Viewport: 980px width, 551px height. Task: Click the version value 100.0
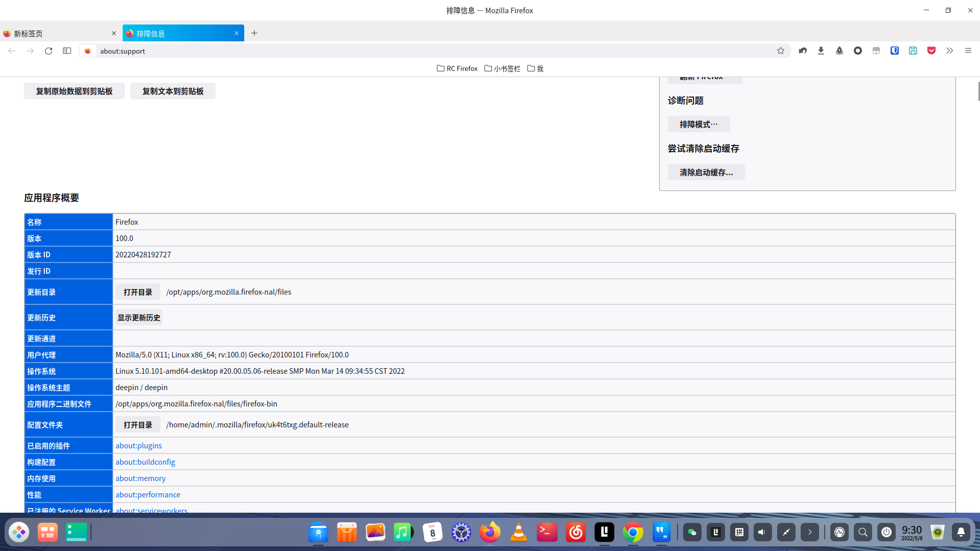click(124, 238)
